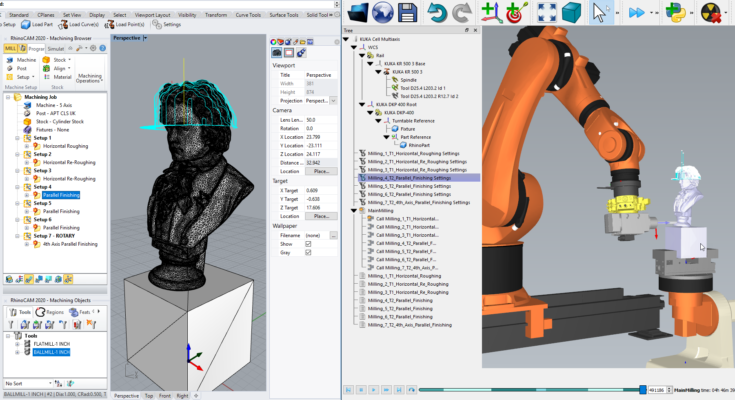
Task: Toggle the MILL mode button
Action: pyautogui.click(x=10, y=48)
